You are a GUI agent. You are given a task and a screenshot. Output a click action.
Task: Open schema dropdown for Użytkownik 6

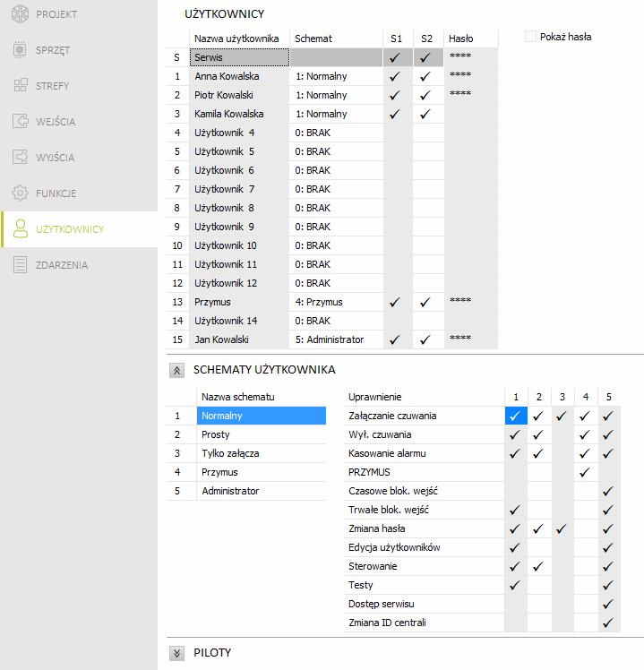[x=336, y=170]
